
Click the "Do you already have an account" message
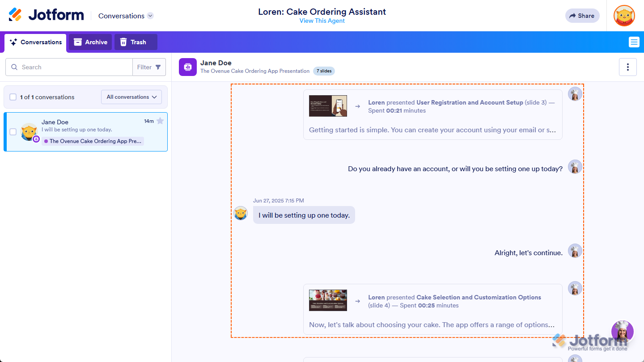coord(455,169)
